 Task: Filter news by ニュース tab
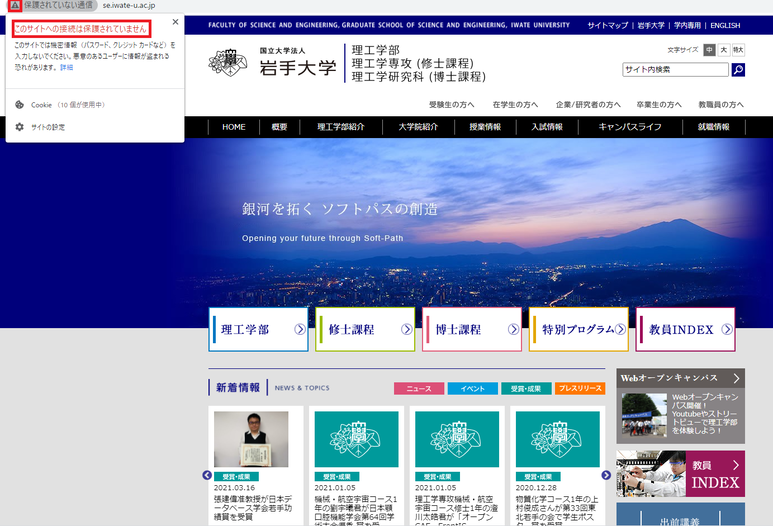[x=419, y=388]
